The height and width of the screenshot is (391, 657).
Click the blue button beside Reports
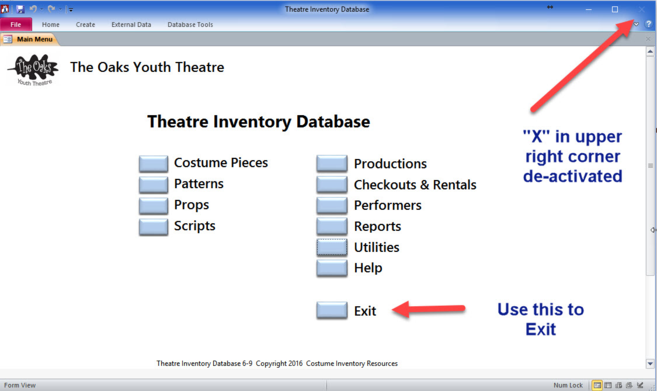click(332, 226)
